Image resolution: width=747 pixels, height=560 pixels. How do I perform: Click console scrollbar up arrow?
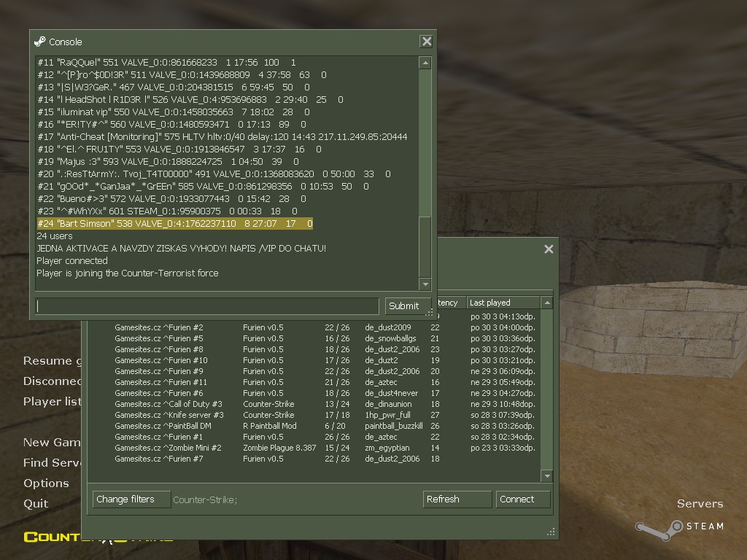(x=425, y=63)
